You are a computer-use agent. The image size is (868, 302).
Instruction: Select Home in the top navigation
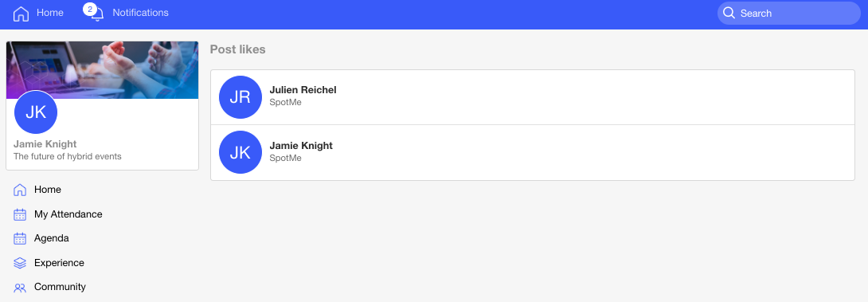tap(50, 13)
